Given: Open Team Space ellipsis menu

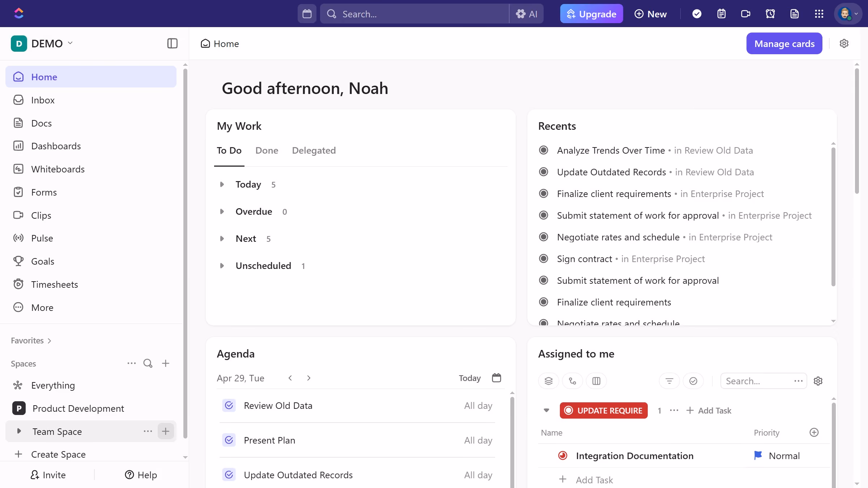Looking at the screenshot, I should (x=148, y=431).
